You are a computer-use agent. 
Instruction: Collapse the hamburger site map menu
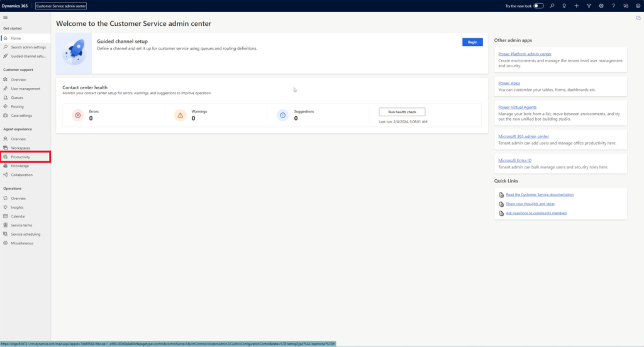6,18
